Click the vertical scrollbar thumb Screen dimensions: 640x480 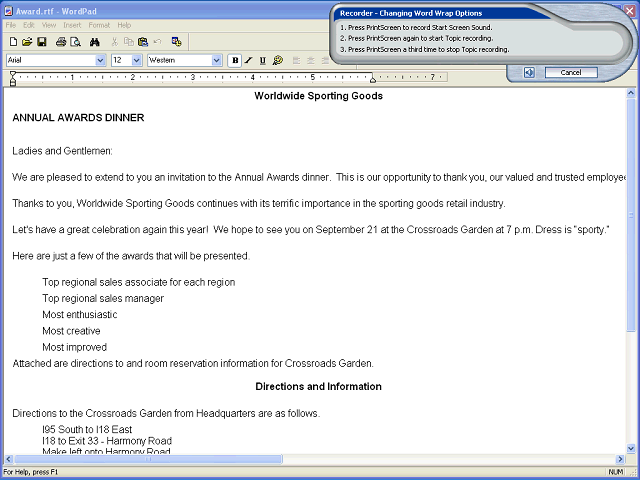pos(631,214)
